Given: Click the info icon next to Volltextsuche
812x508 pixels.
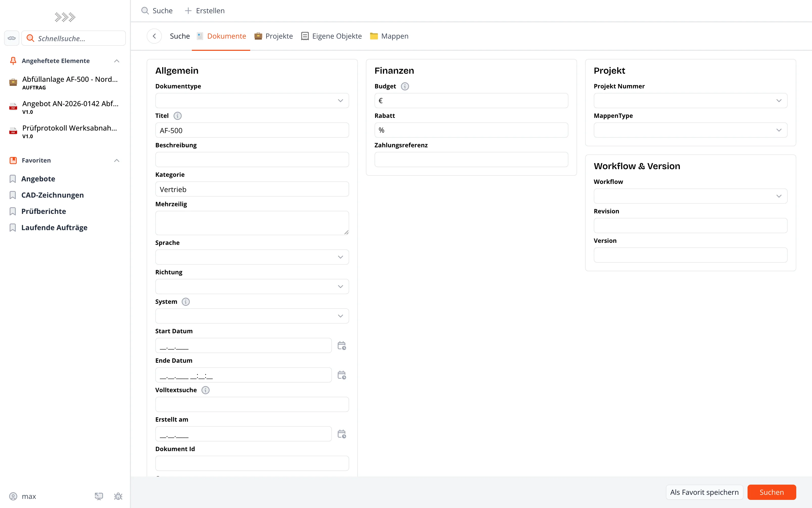Looking at the screenshot, I should point(205,390).
